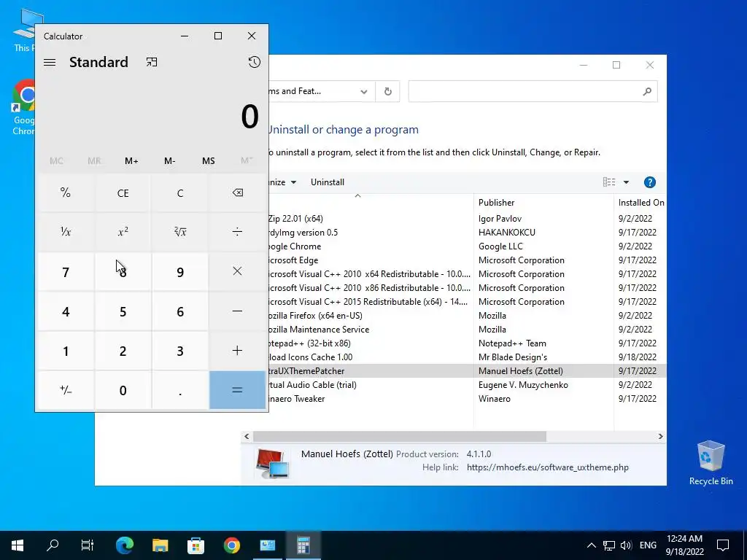Show hidden tray icons chevron
Screen dimensions: 747x560
[x=591, y=545]
